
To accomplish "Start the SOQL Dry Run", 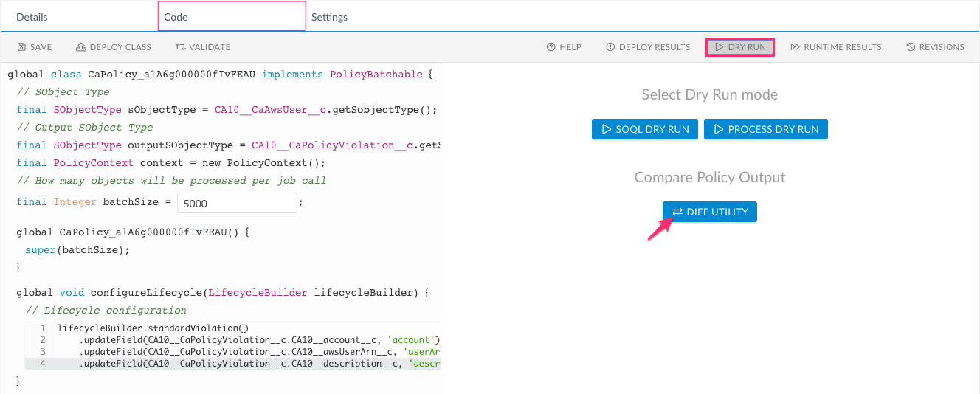I will pyautogui.click(x=645, y=129).
